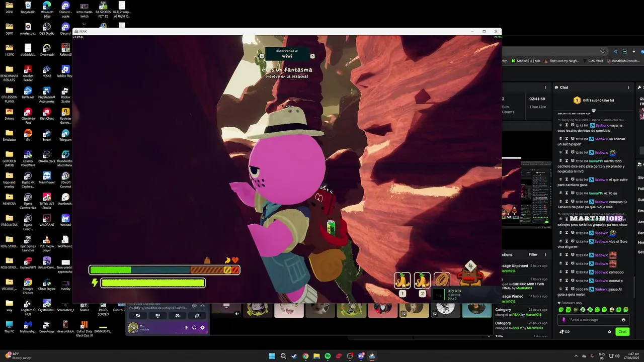Open WeMod desktop shortcut
Screen dimensions: 644x362
click(65, 220)
